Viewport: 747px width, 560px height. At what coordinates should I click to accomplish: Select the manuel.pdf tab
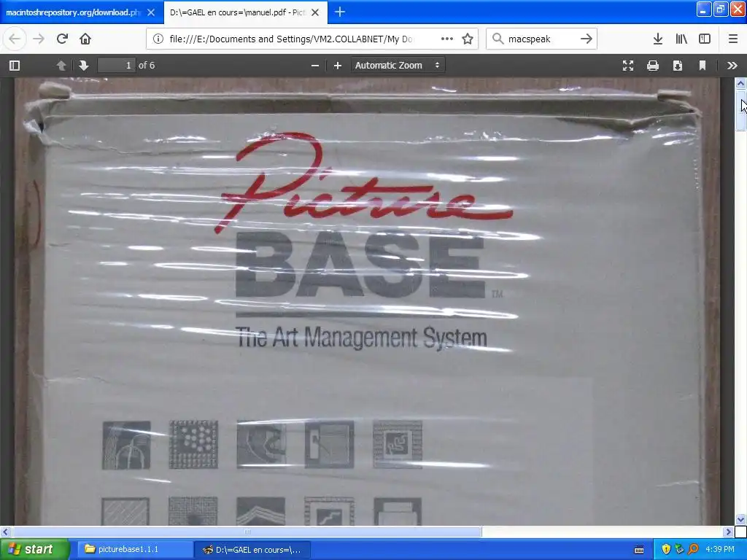[x=237, y=12]
